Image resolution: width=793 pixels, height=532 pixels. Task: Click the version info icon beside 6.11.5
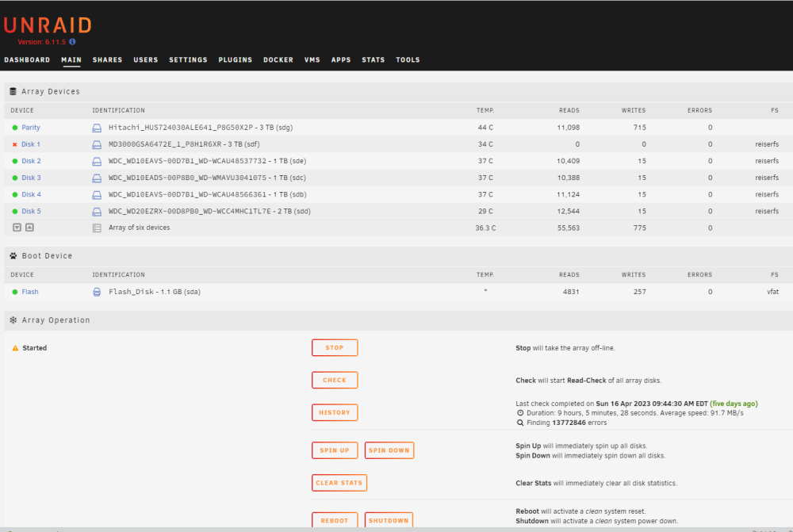[72, 42]
